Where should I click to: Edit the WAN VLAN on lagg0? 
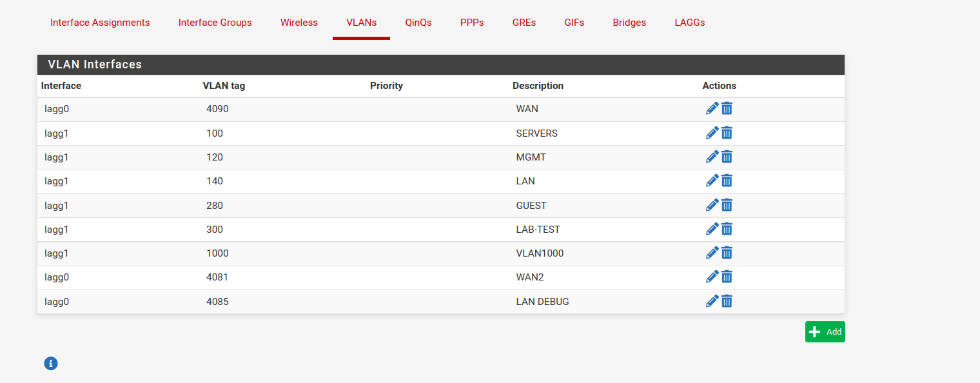[x=712, y=108]
